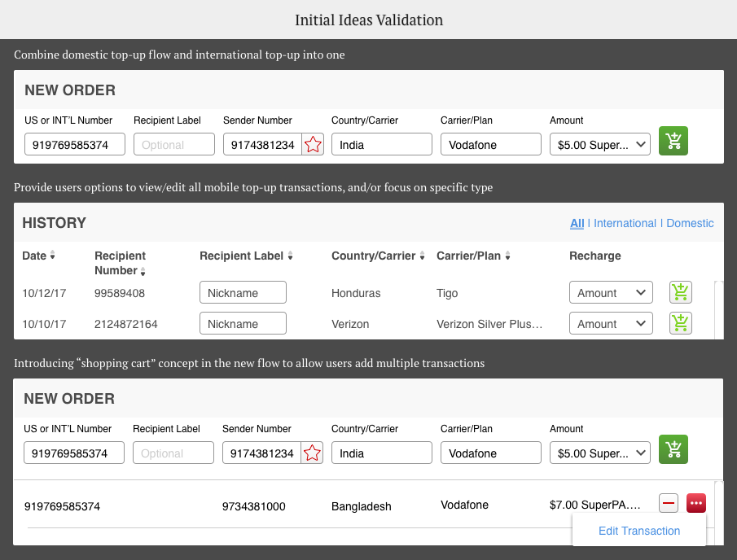
Task: Filter history by Domestic
Action: pyautogui.click(x=690, y=223)
